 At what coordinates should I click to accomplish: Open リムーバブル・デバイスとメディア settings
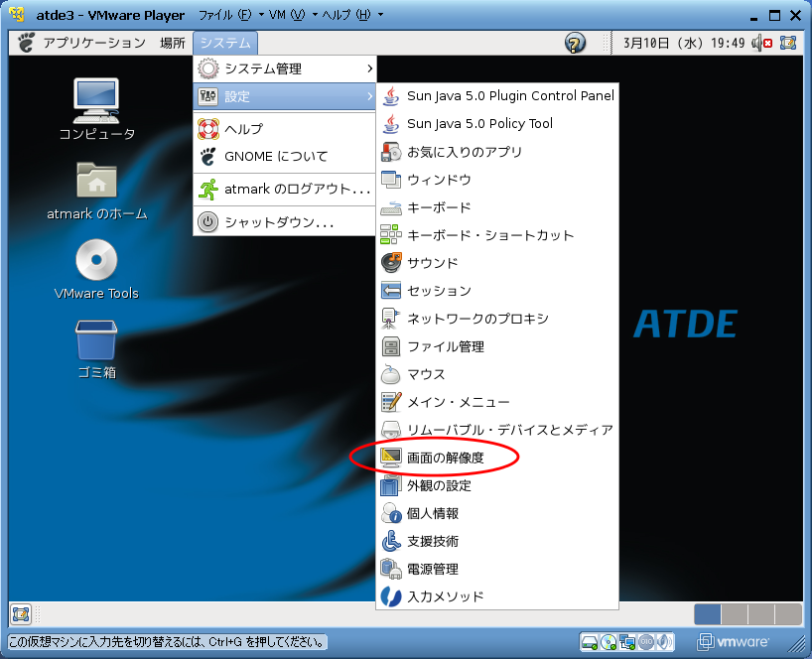coord(497,431)
